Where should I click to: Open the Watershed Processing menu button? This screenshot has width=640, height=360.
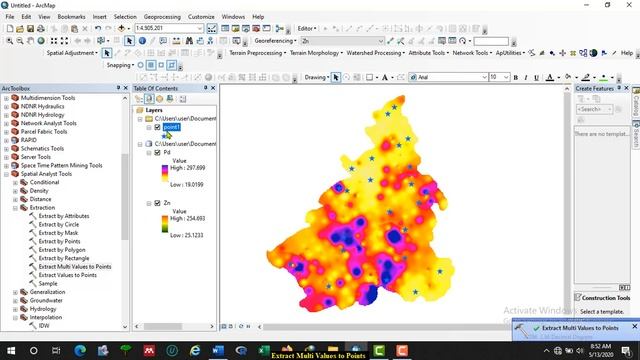point(376,53)
